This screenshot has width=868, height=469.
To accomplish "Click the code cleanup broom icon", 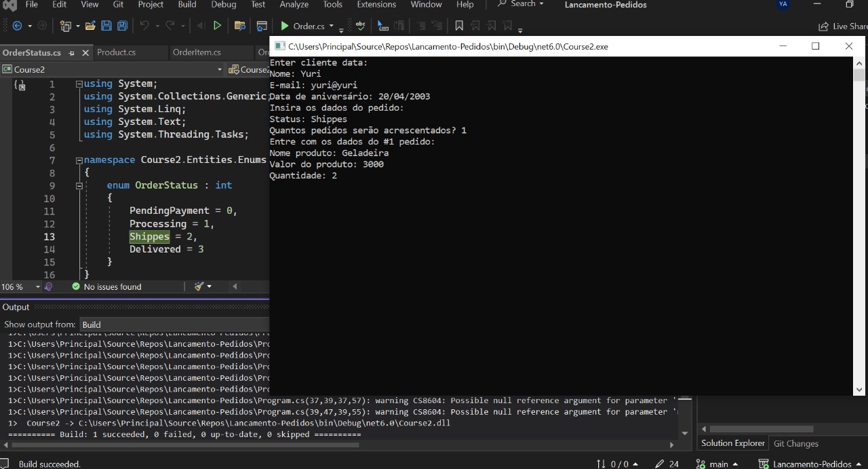I will tap(199, 286).
